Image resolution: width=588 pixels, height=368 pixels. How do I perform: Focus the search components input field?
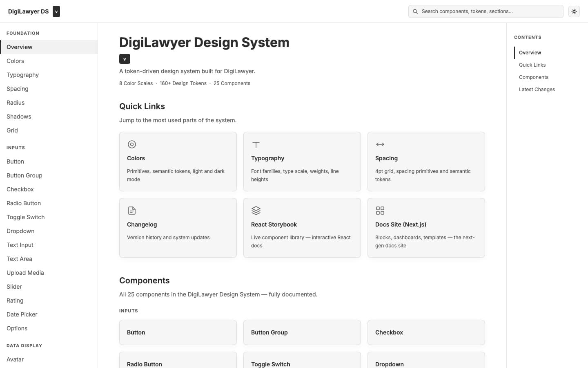point(486,11)
